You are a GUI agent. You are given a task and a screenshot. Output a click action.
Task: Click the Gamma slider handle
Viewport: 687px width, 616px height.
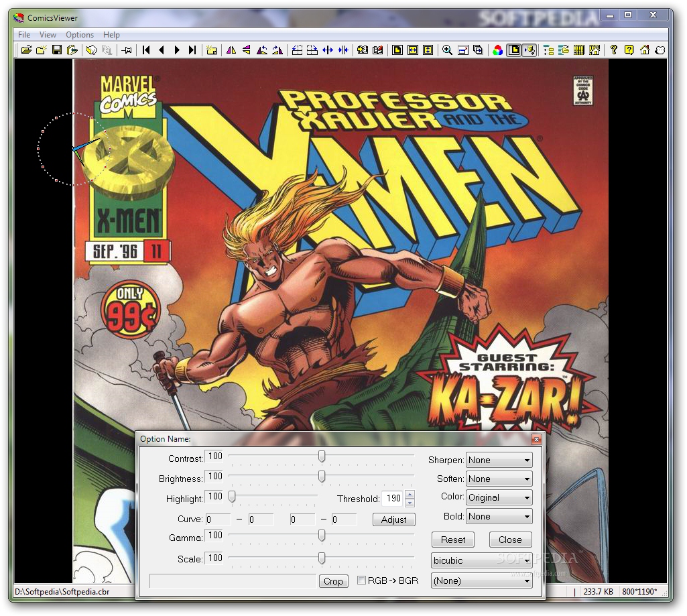tap(322, 536)
